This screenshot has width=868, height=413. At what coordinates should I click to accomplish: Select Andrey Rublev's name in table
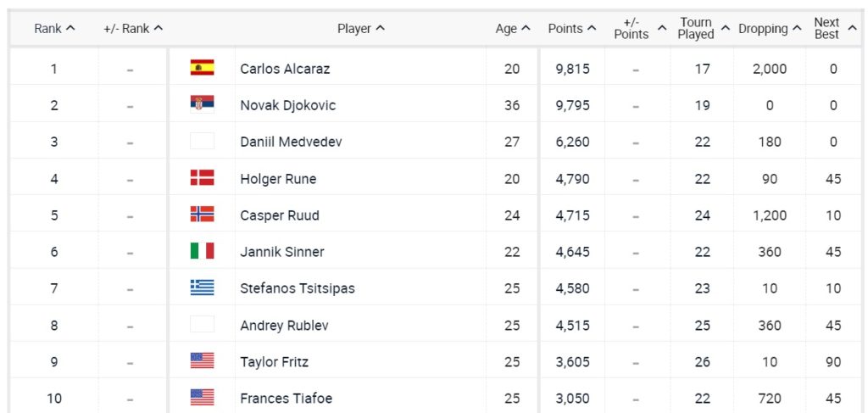click(x=284, y=325)
